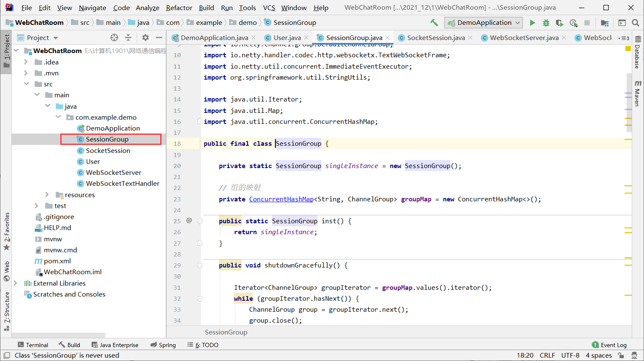This screenshot has width=644, height=361.
Task: Run with Coverage using shield icon
Action: tap(560, 23)
